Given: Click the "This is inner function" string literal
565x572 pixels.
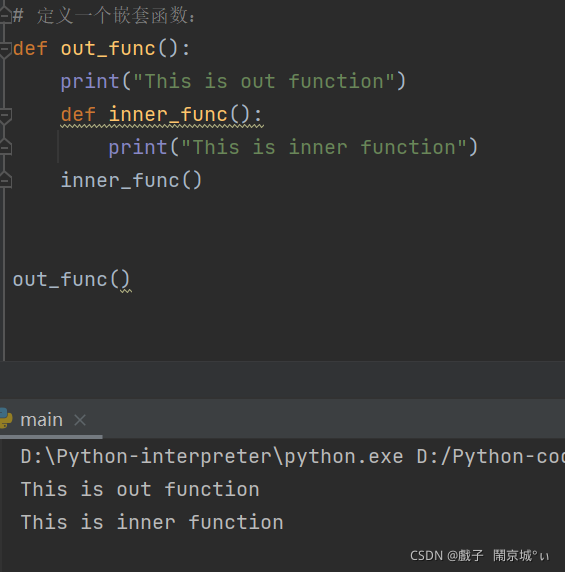Looking at the screenshot, I should pyautogui.click(x=324, y=148).
